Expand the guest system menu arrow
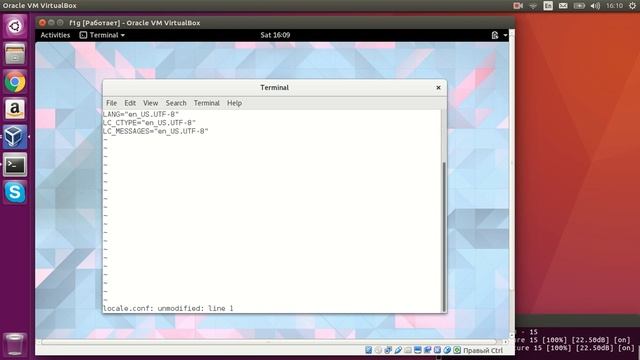The image size is (640, 360). point(505,35)
